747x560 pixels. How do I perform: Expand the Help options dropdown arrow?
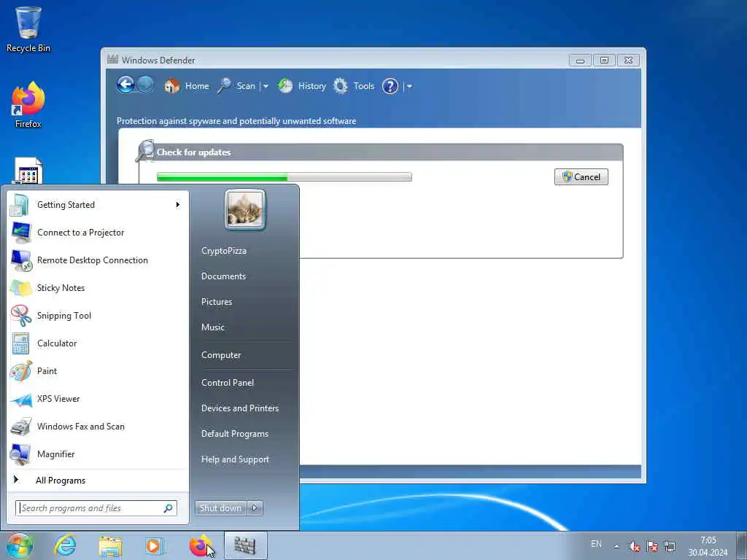409,87
